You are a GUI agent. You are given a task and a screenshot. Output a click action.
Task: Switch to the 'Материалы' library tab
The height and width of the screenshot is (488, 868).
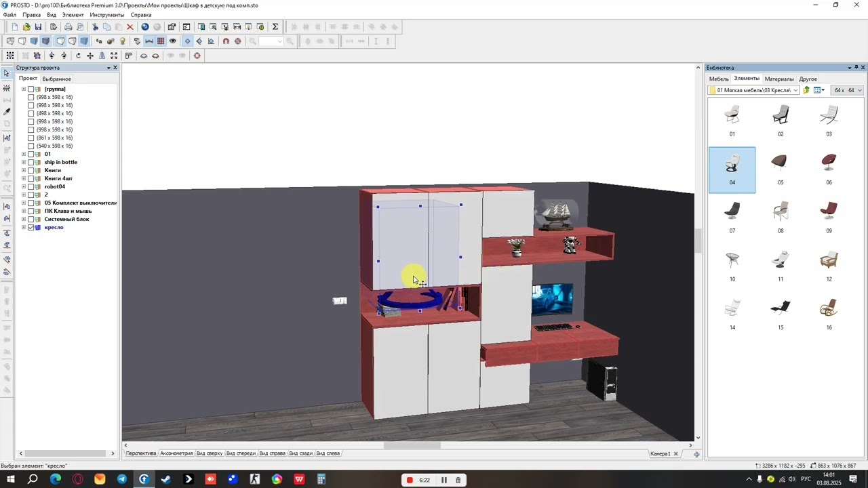pos(779,79)
